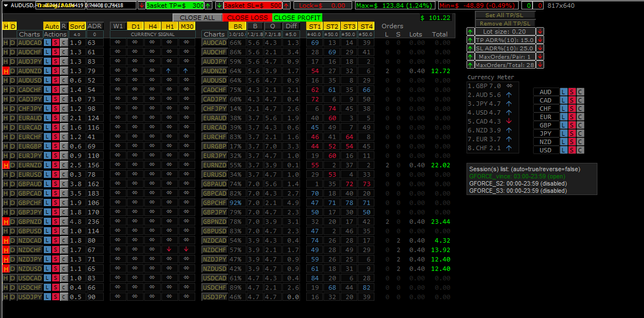Screen dimensions: 644x318
Task: Click the ADR header button
Action: pos(94,26)
